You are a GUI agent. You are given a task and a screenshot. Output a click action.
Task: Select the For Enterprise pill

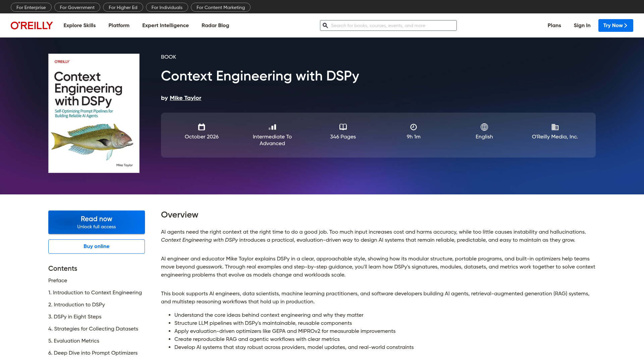pyautogui.click(x=31, y=7)
